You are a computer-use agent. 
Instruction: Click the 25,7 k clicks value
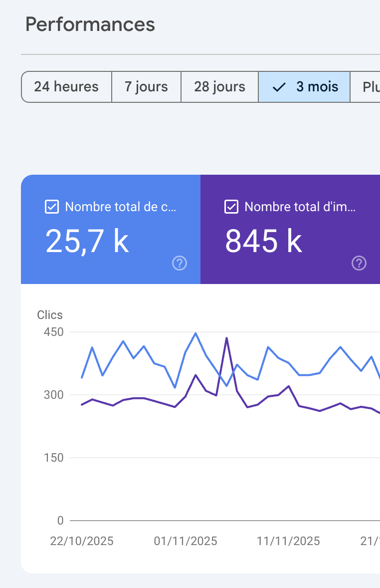coord(87,241)
